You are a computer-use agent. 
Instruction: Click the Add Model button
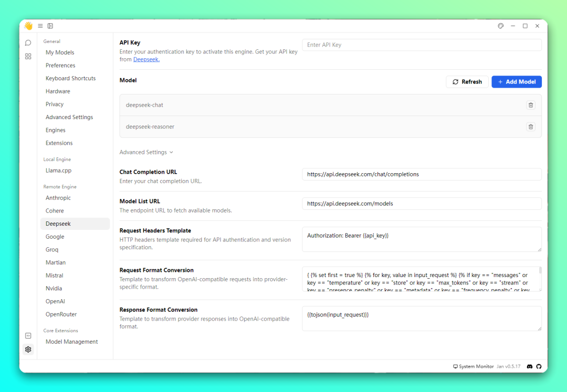pyautogui.click(x=517, y=82)
